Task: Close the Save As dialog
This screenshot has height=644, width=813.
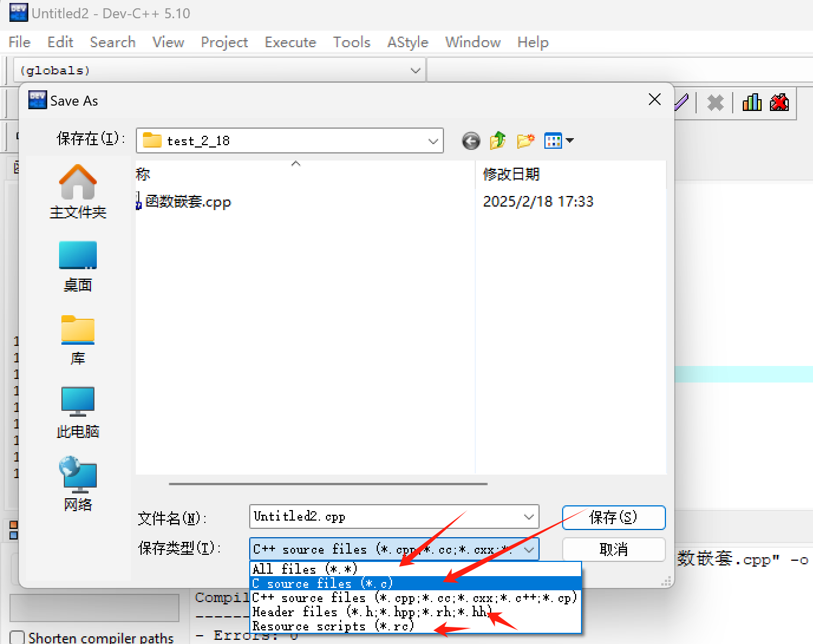Action: [x=654, y=100]
